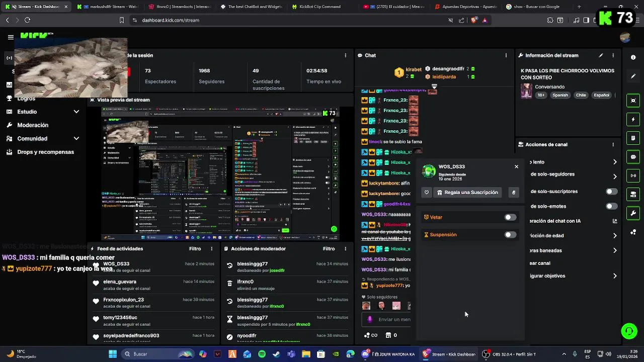Toggle the solo-suscriptores chat mode switch

click(x=611, y=192)
